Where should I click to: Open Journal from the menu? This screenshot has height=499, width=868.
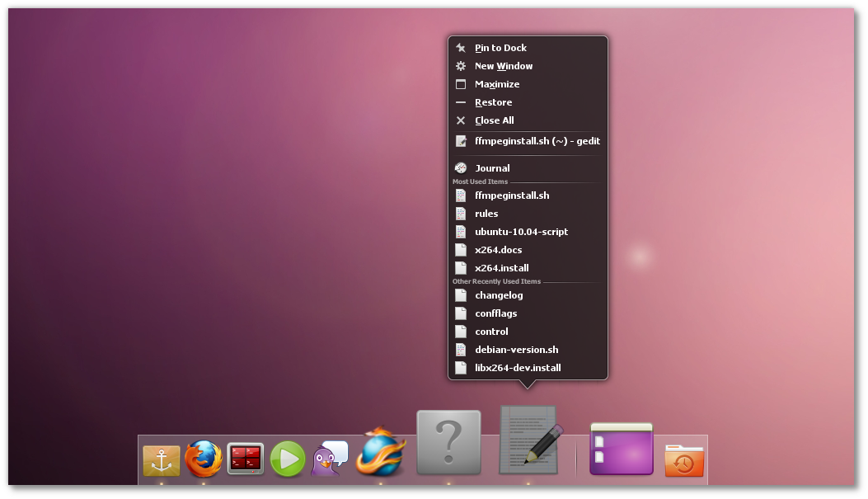point(494,167)
